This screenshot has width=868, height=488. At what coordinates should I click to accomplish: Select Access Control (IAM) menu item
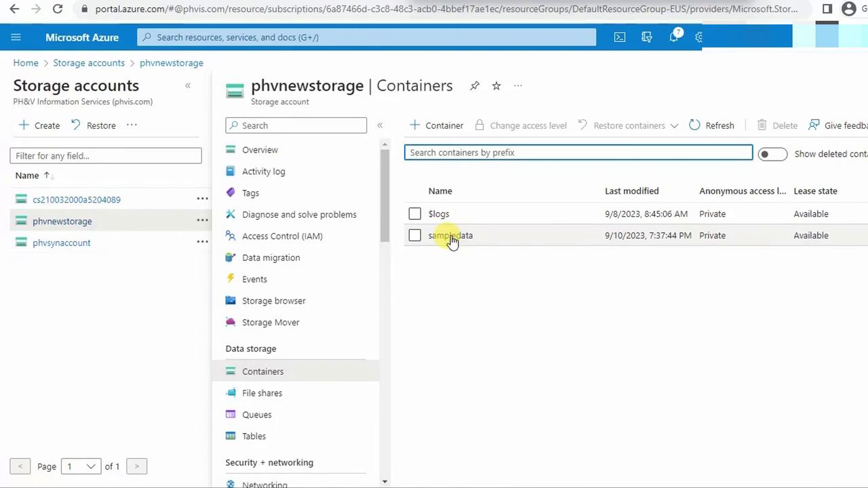[x=282, y=236]
